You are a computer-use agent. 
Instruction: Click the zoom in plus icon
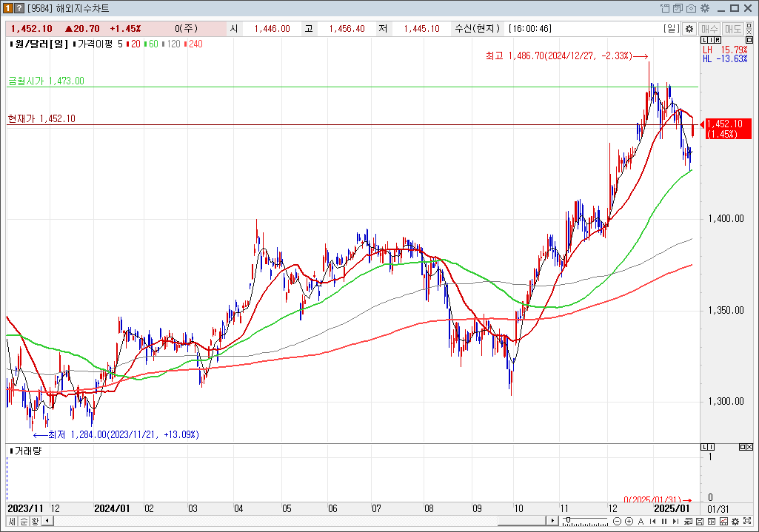coord(629,522)
